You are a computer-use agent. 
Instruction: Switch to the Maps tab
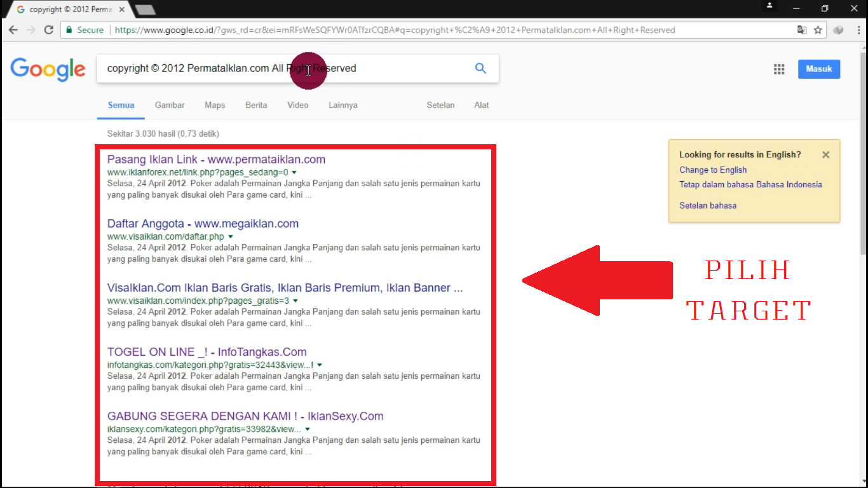(215, 105)
